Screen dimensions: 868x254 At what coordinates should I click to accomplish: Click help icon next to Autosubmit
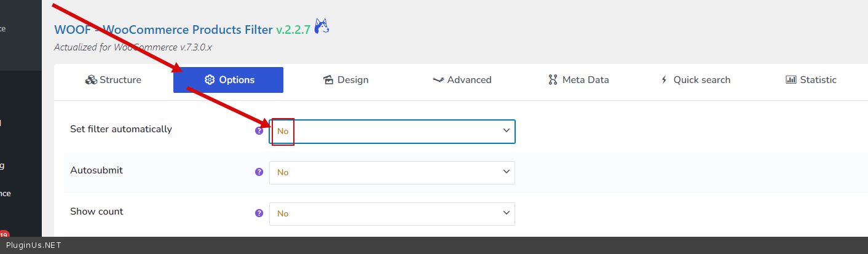[259, 172]
